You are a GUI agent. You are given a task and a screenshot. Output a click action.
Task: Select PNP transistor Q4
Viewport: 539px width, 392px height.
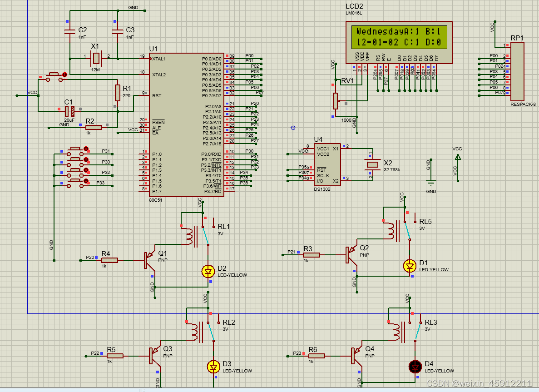[x=357, y=356]
